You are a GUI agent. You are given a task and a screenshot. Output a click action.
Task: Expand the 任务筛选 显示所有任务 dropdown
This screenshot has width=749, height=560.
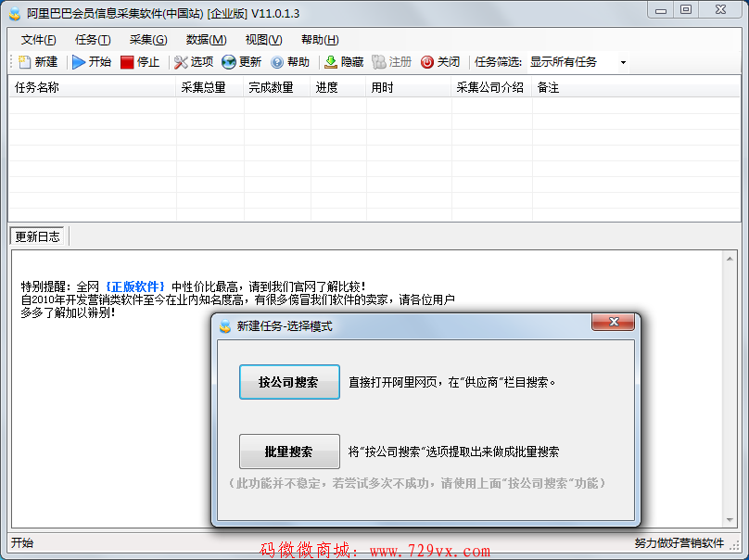pyautogui.click(x=623, y=63)
